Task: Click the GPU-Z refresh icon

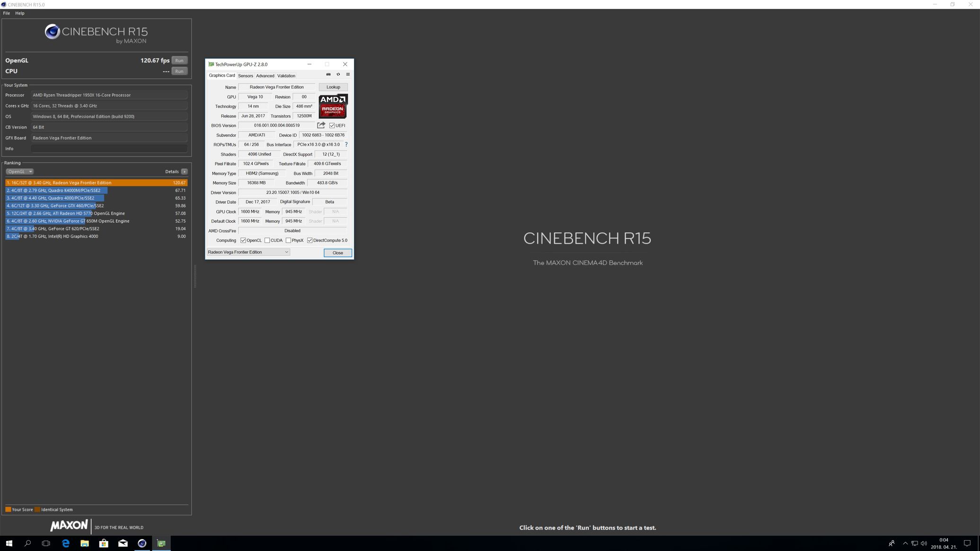Action: tap(338, 74)
